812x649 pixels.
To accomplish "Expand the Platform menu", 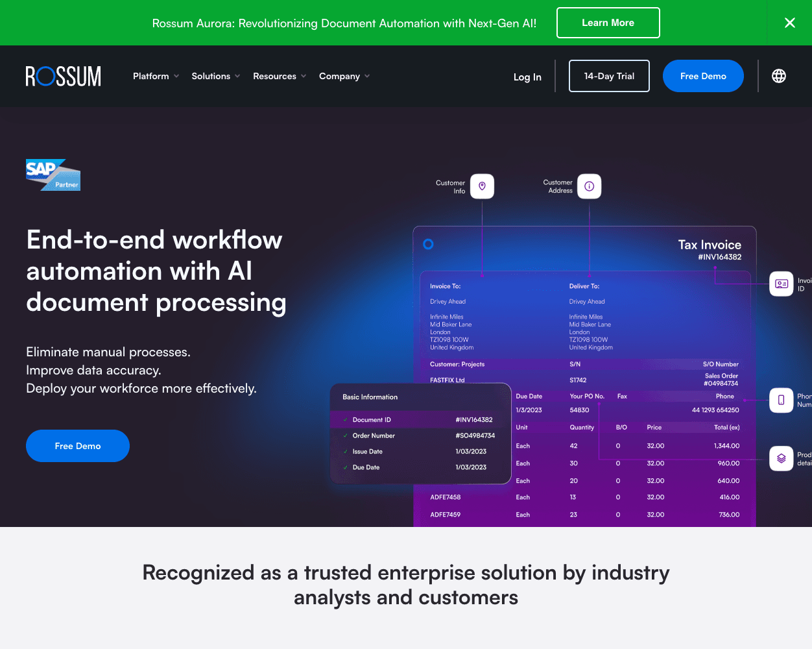I will 156,76.
